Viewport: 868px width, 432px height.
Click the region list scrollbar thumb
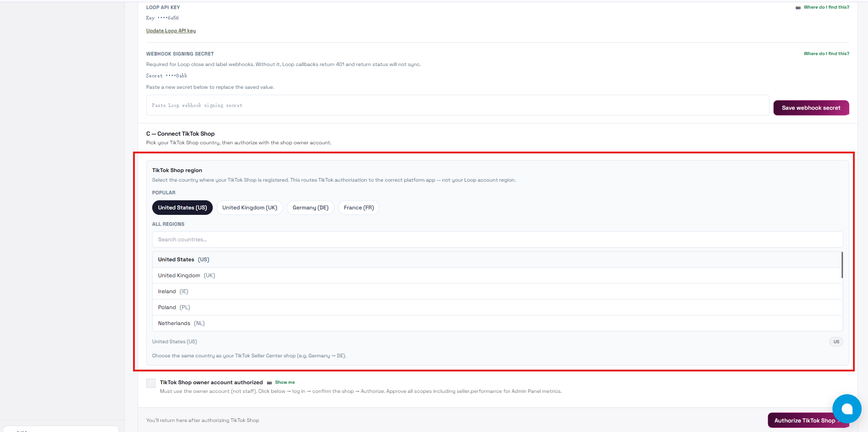coord(842,265)
